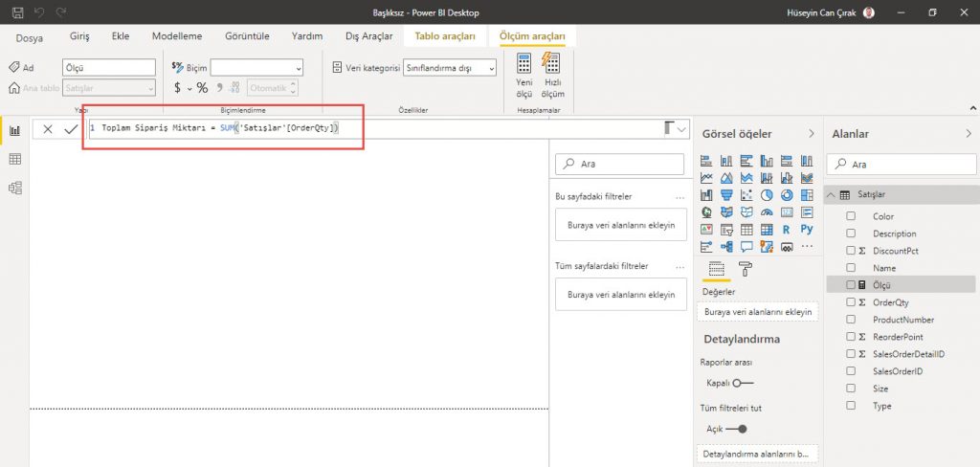Expand the formula bar chevron

pos(681,129)
